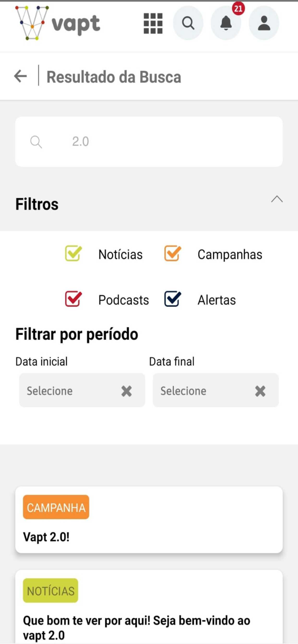View notifications via the bell icon
The width and height of the screenshot is (298, 644).
(x=226, y=23)
